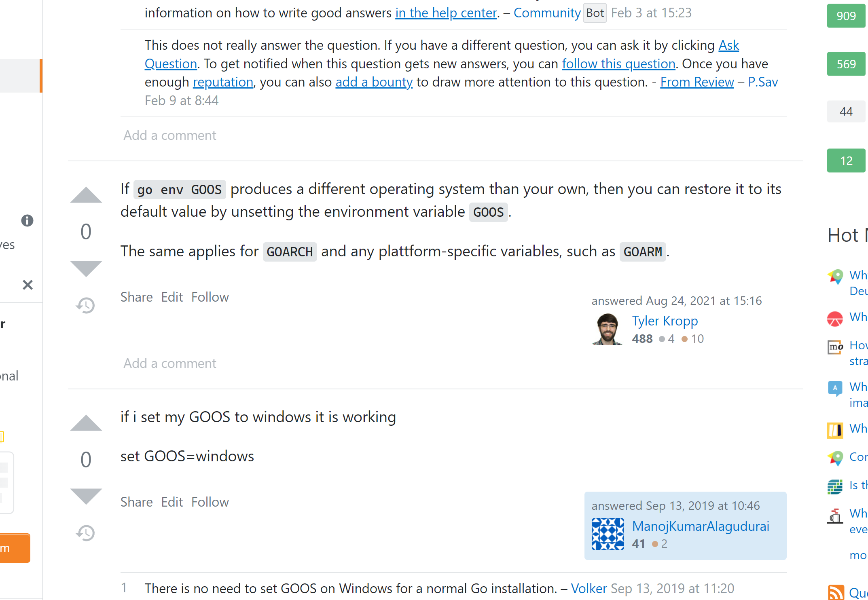Image resolution: width=868 pixels, height=600 pixels.
Task: Click Follow under Tyler Kropp's answer
Action: pyautogui.click(x=210, y=297)
